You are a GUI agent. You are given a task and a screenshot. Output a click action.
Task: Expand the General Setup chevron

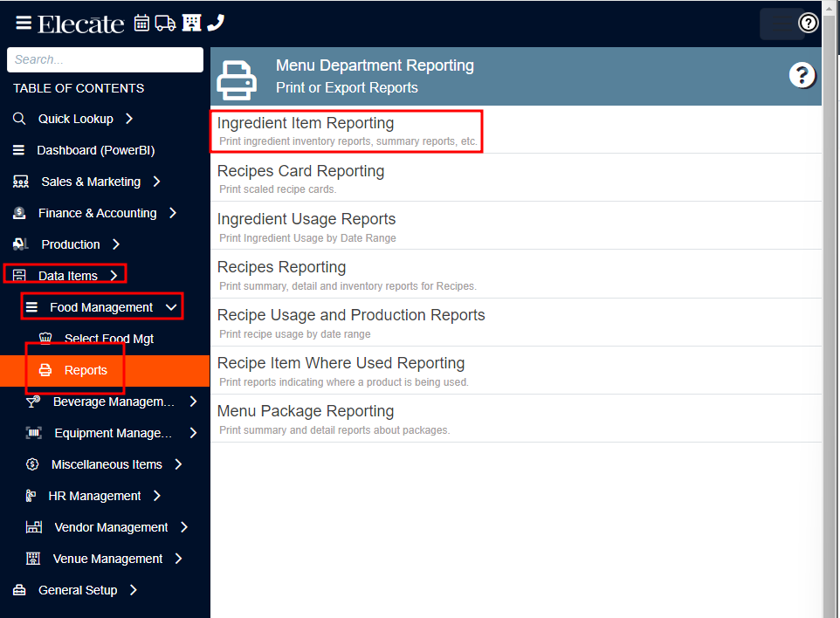pos(134,590)
